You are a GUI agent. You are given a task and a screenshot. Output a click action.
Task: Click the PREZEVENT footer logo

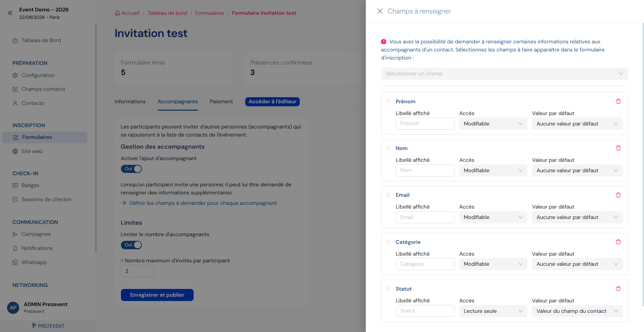click(48, 326)
